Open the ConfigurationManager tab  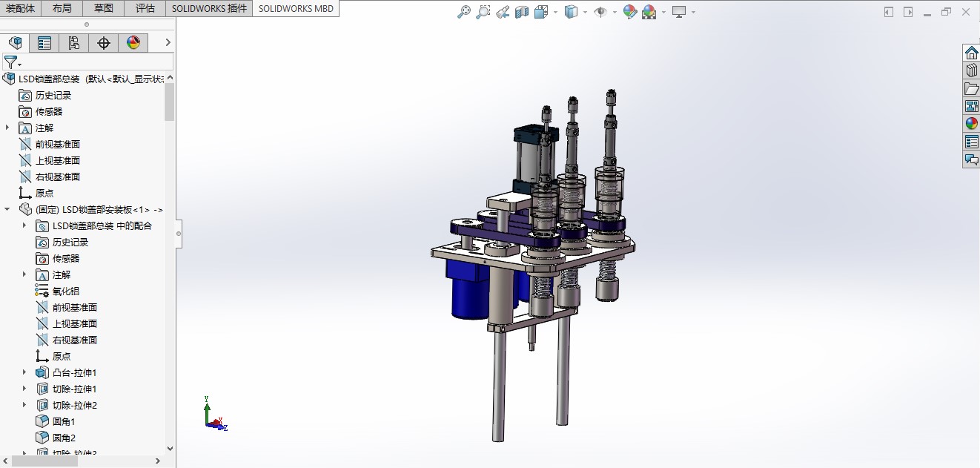click(x=74, y=43)
